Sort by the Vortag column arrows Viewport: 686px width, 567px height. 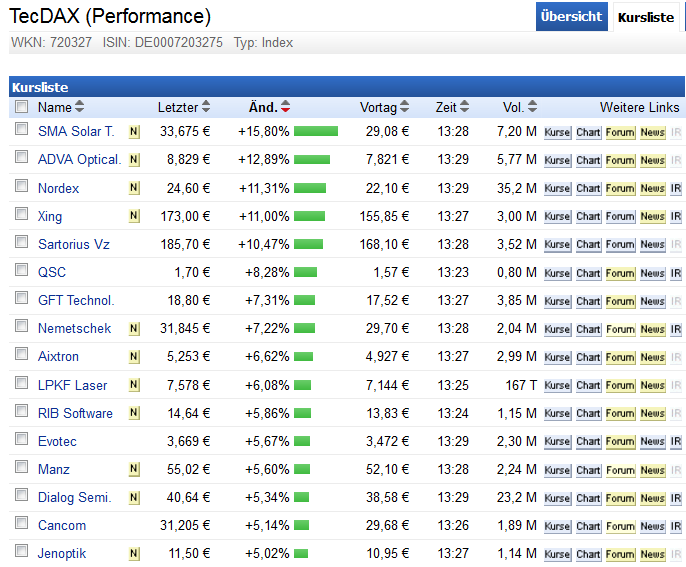pos(404,106)
